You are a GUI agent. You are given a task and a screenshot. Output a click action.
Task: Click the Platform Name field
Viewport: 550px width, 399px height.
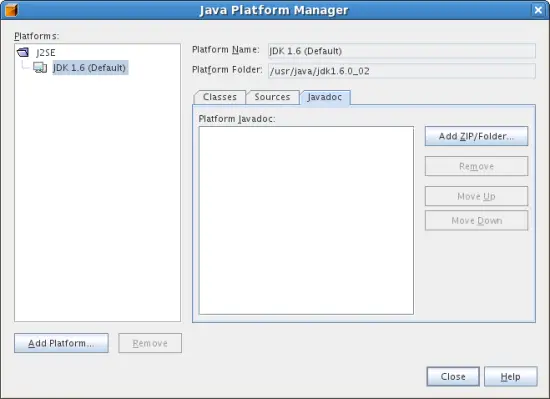[x=402, y=51]
